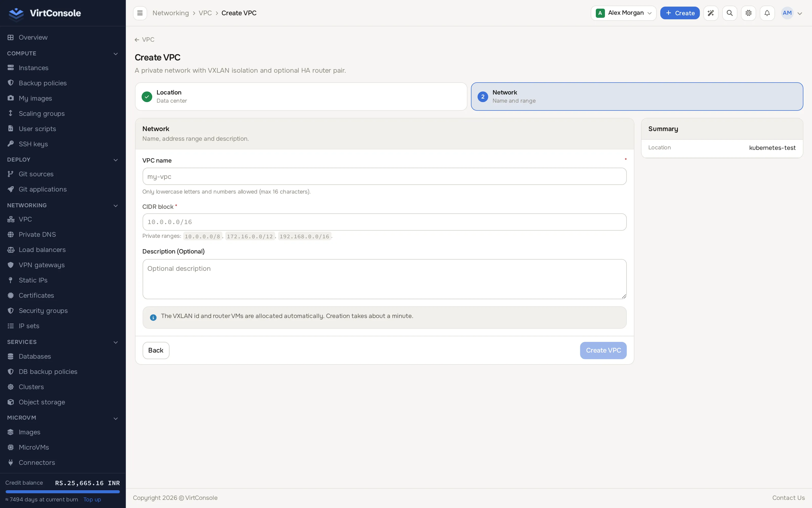The image size is (812, 508).
Task: Click the Create VPC submit button
Action: 603,351
